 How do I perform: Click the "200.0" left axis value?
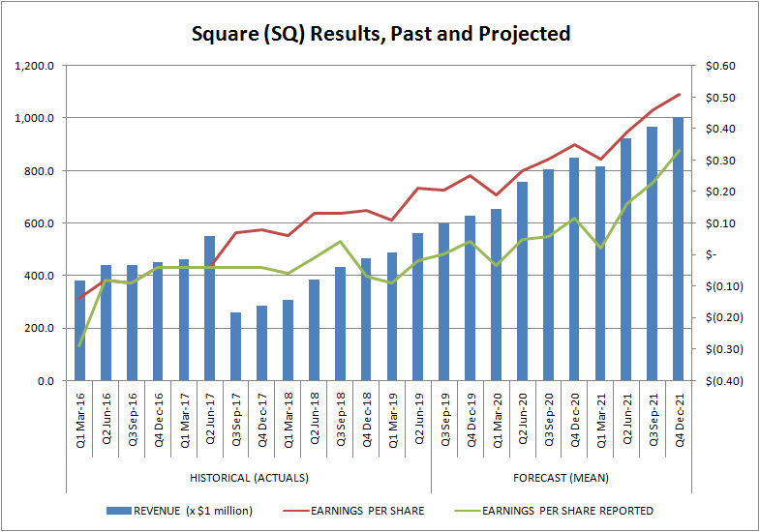[x=39, y=328]
